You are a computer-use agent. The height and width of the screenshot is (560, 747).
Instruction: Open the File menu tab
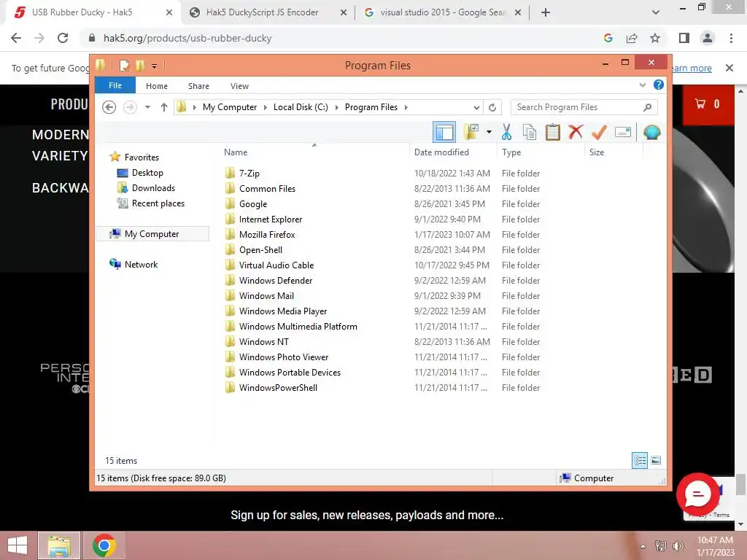click(x=115, y=85)
